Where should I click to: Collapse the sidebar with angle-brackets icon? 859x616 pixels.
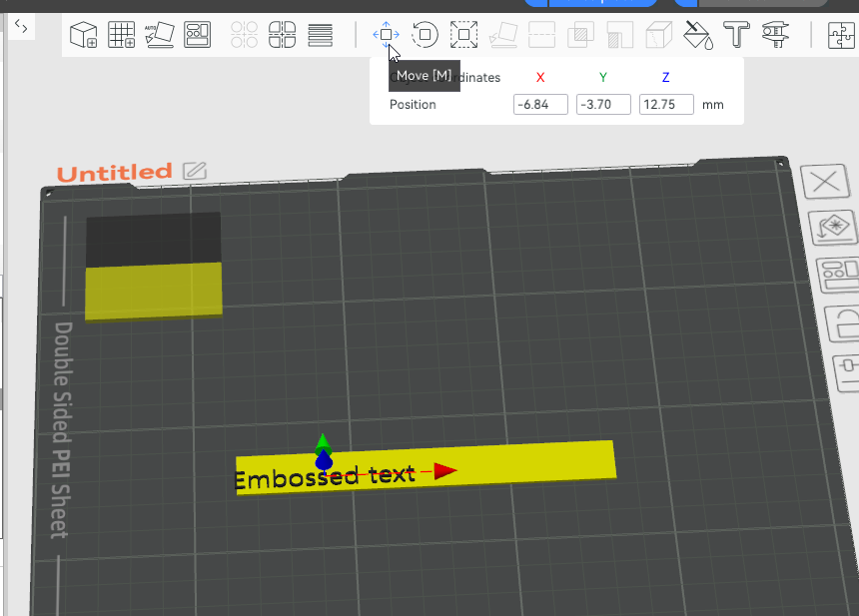(x=21, y=26)
